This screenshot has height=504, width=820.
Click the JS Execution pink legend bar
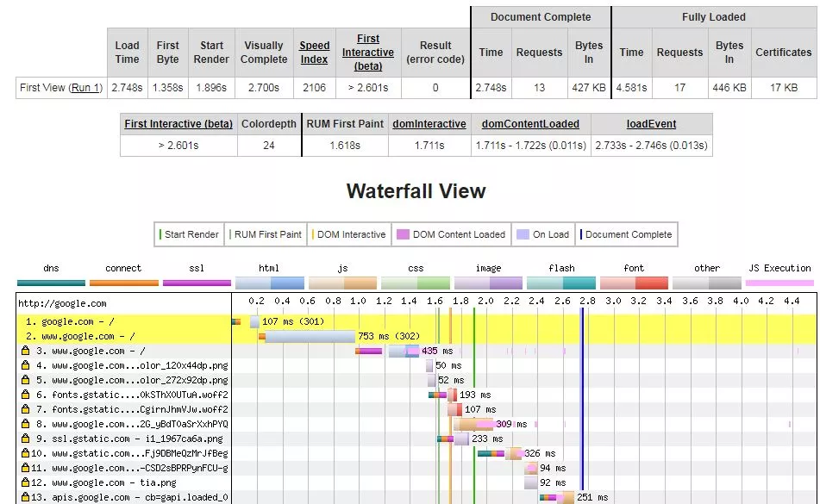coord(779,283)
